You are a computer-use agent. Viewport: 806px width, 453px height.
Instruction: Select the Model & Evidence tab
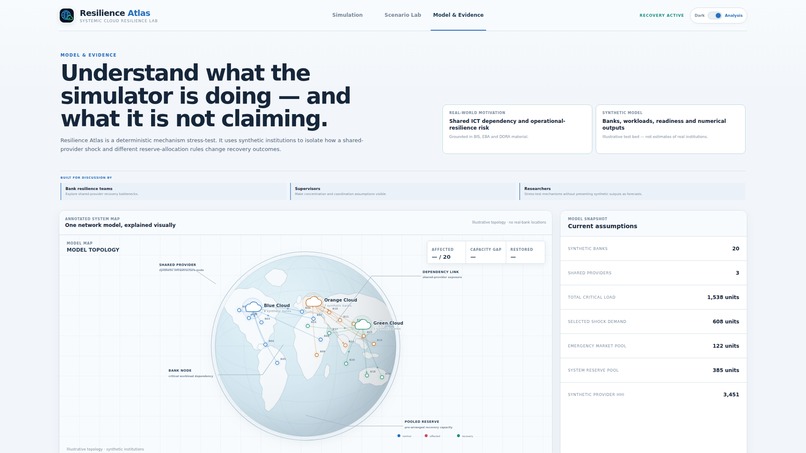click(458, 15)
